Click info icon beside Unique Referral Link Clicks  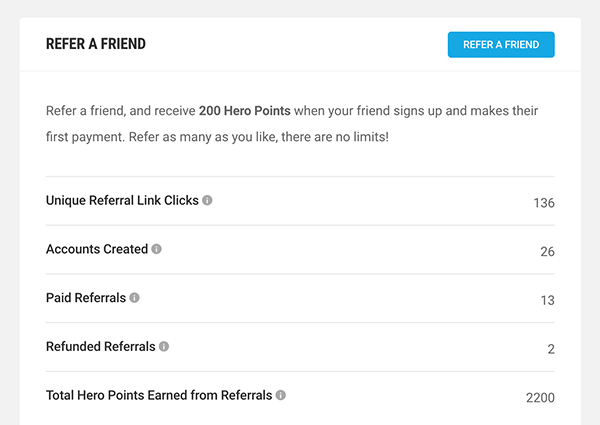208,200
